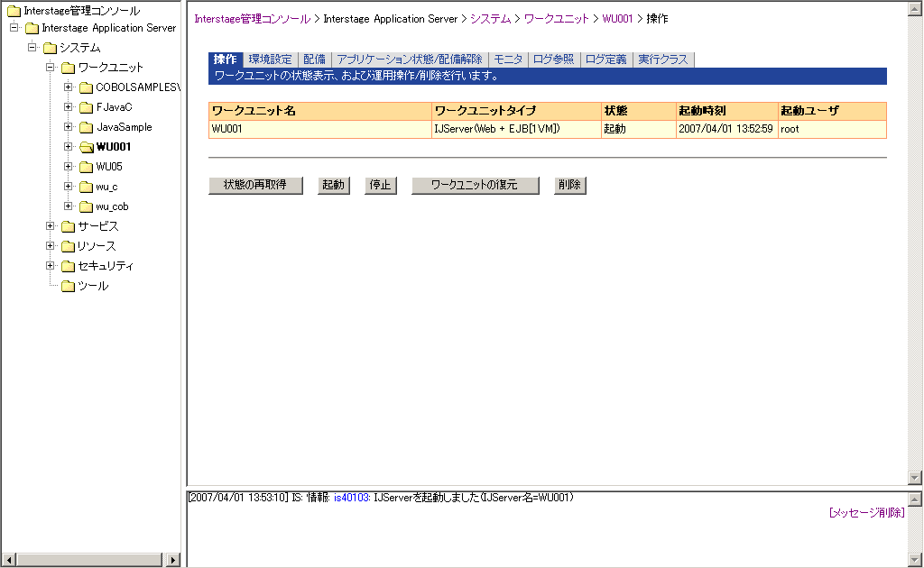Select the WU05 tree label
The height and width of the screenshot is (568, 924).
coord(109,167)
